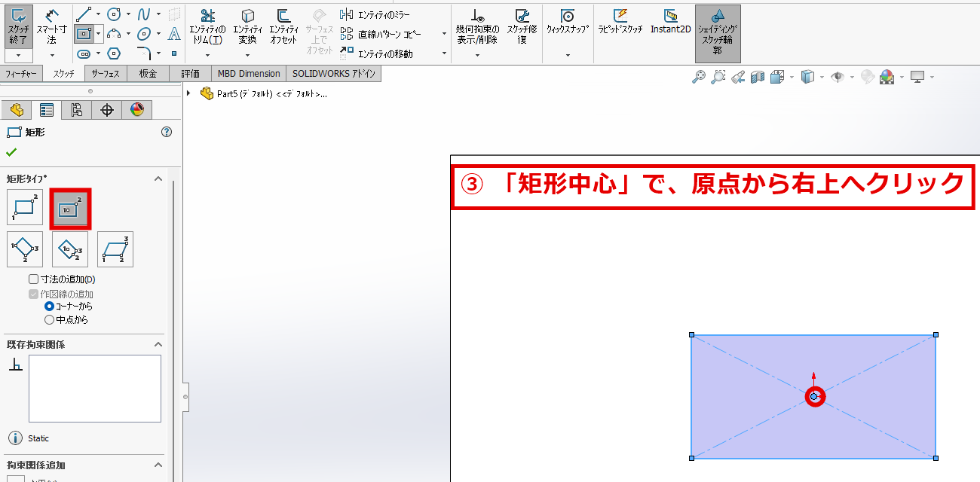Image resolution: width=980 pixels, height=482 pixels.
Task: Open dropdown under Convert Entities
Action: (247, 56)
